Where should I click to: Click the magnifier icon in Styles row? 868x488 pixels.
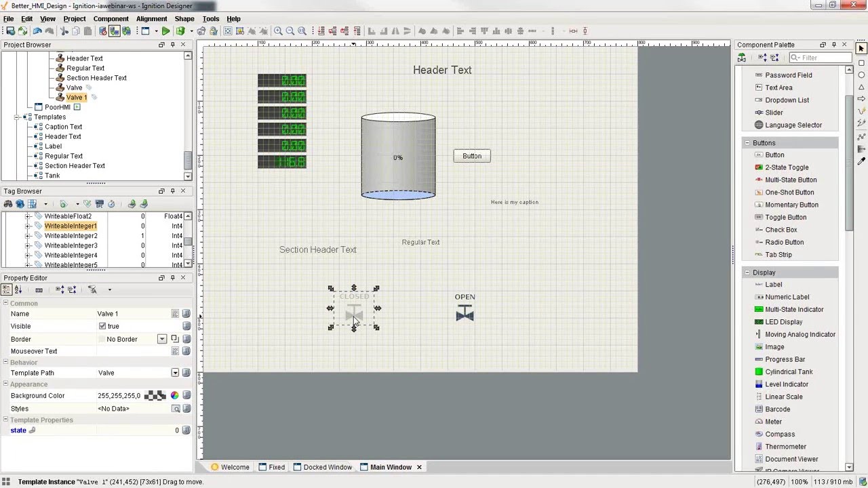pyautogui.click(x=176, y=409)
